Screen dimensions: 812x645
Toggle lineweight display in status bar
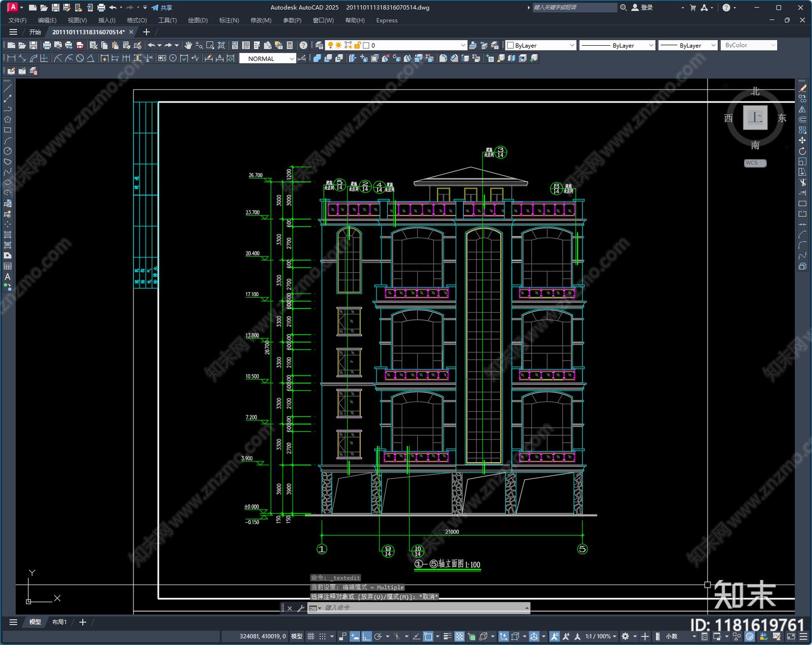(x=448, y=636)
